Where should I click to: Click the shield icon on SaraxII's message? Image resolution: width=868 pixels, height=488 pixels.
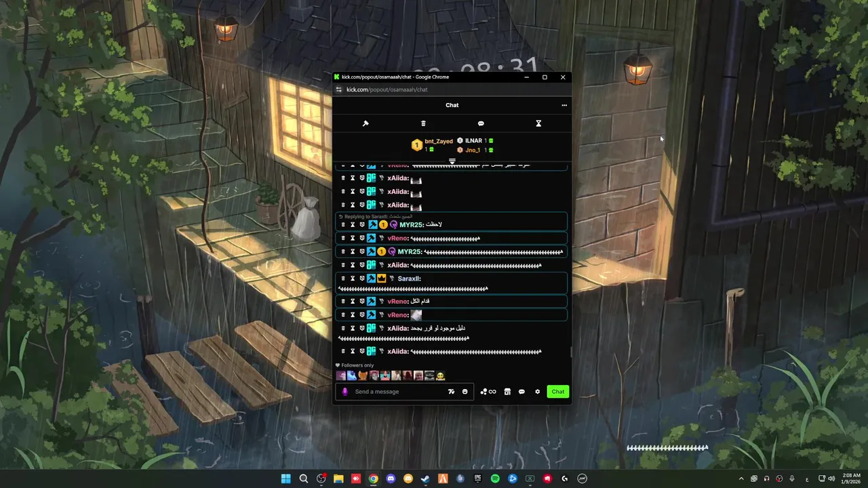[x=362, y=279]
